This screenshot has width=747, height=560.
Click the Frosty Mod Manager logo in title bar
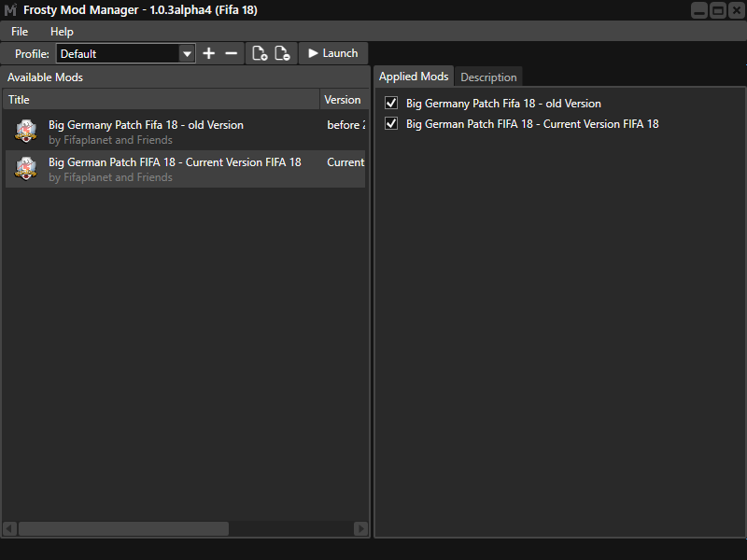10,10
